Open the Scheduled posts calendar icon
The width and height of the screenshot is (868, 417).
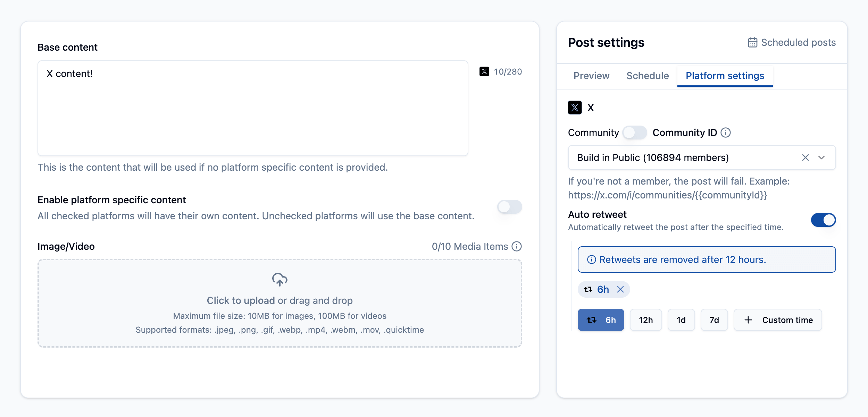pos(752,42)
